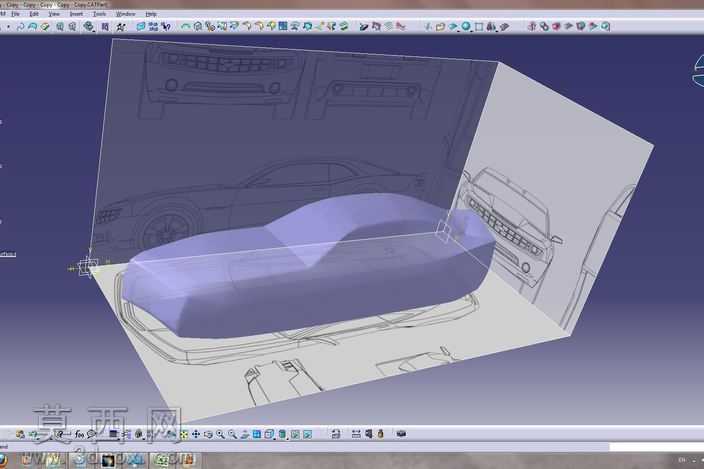Screen dimensions: 704x469
Task: Click the Hide/Show icon
Action: click(295, 434)
